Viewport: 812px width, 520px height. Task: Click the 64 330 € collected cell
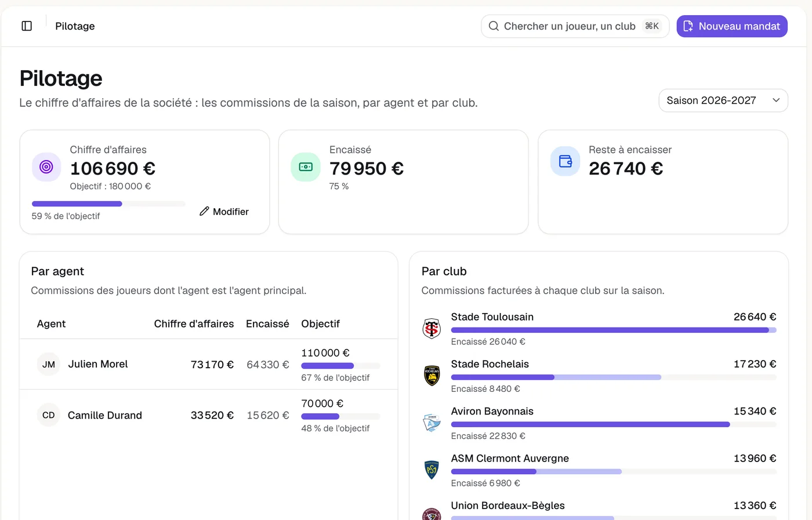(x=268, y=365)
